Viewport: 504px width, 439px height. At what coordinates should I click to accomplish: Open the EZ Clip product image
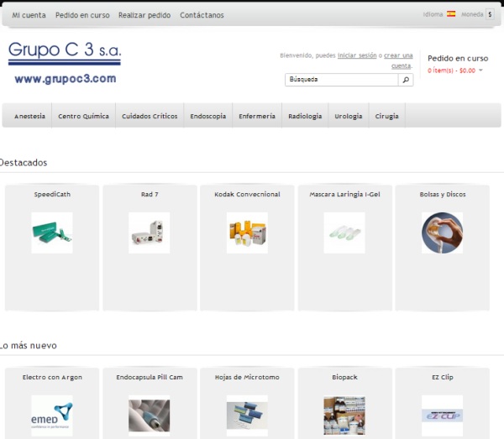click(x=443, y=415)
